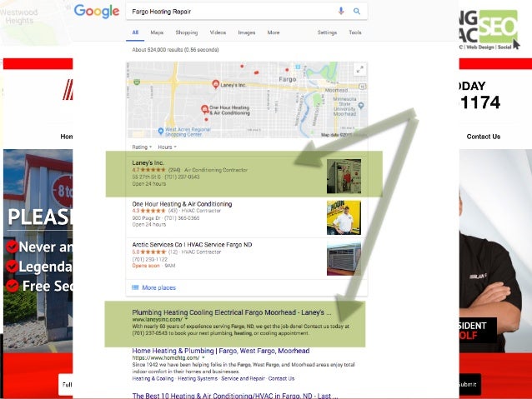532x399 pixels.
Task: Click the One Hour Heating map pin
Action: (204, 109)
